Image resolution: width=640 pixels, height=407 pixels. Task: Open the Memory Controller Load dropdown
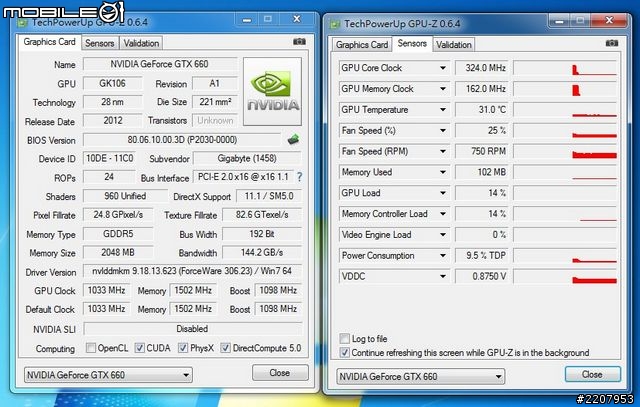click(442, 214)
